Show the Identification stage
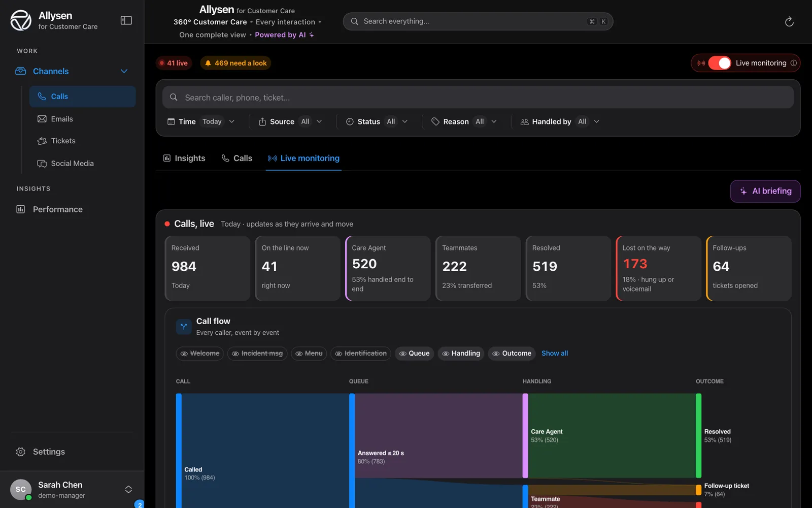This screenshot has width=812, height=508. 361,354
